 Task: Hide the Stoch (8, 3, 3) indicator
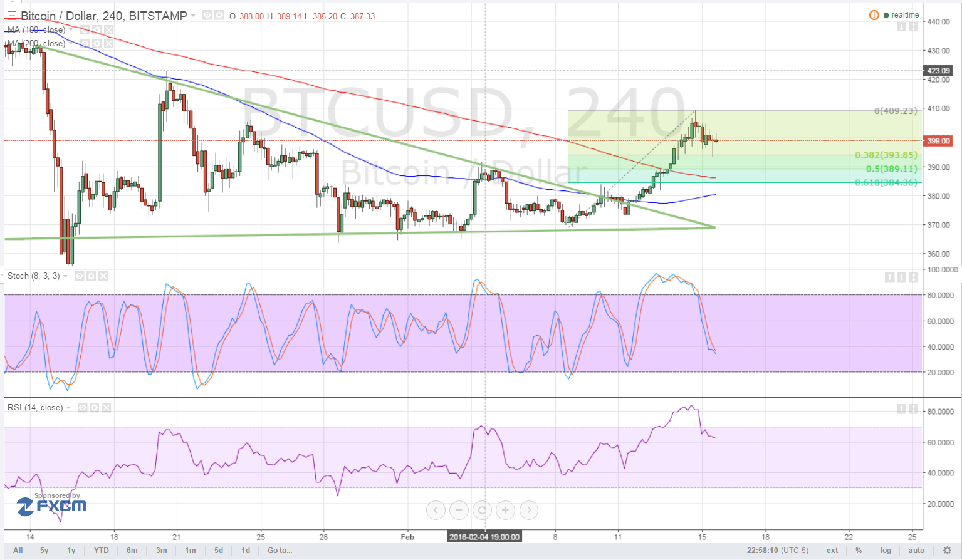coord(80,276)
